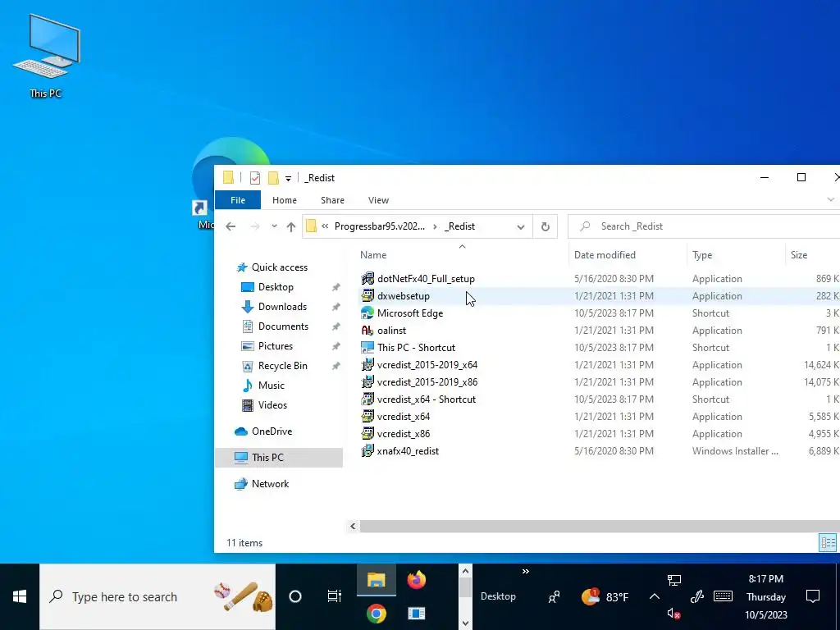Select the oalinst application file
The image size is (840, 630).
click(391, 331)
